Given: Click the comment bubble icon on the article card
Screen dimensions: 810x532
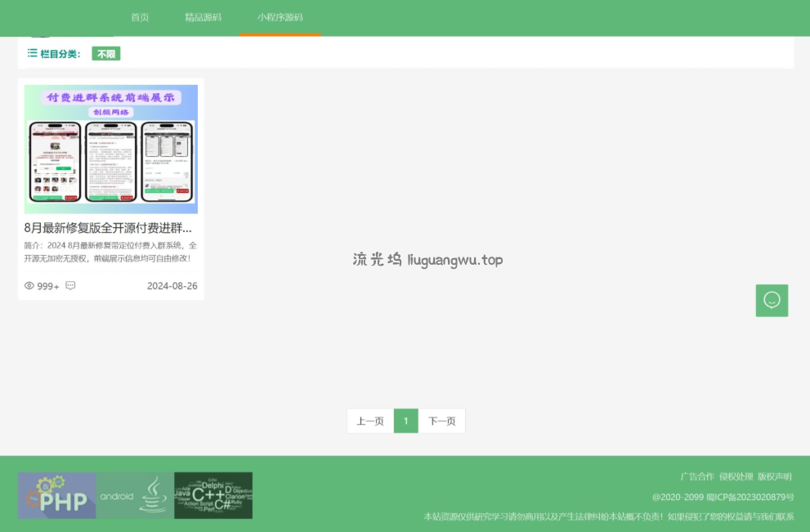Looking at the screenshot, I should (x=70, y=286).
